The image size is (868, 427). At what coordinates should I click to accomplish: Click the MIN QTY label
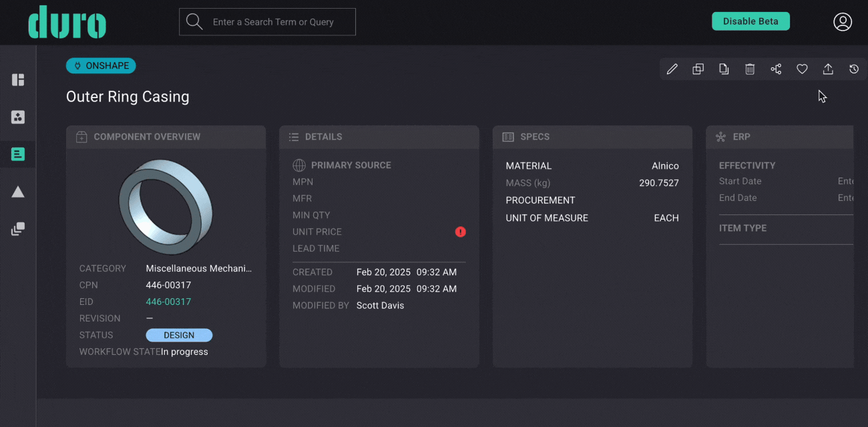[311, 215]
